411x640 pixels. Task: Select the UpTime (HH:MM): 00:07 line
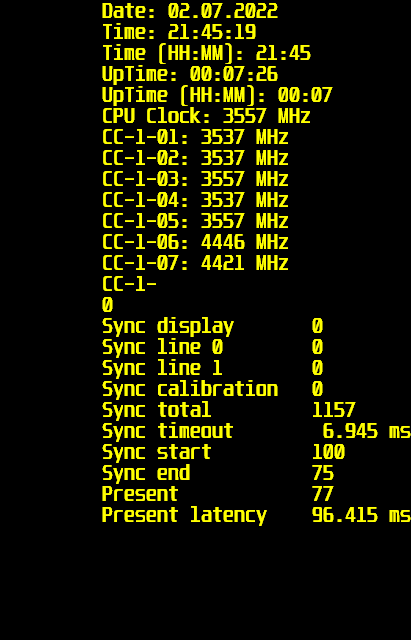pyautogui.click(x=217, y=96)
